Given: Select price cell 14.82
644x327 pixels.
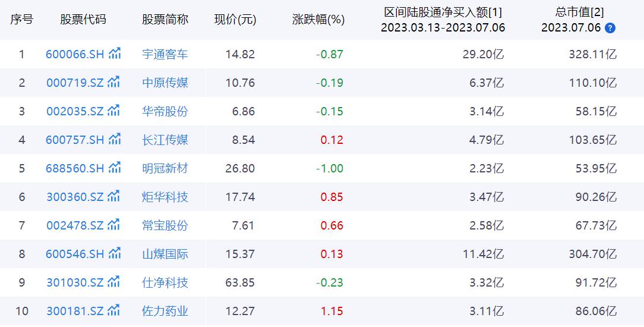Looking at the screenshot, I should pos(240,54).
